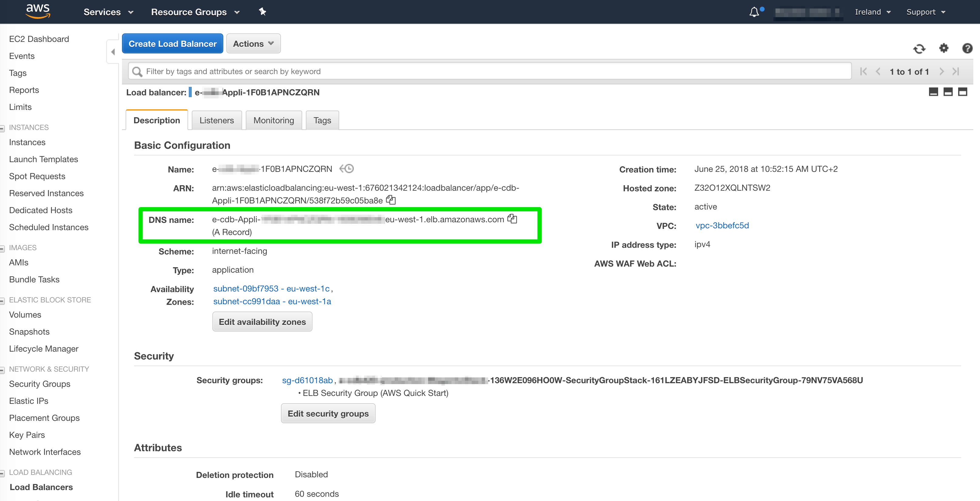Open Tags in the sidebar
This screenshot has width=980, height=501.
[18, 73]
